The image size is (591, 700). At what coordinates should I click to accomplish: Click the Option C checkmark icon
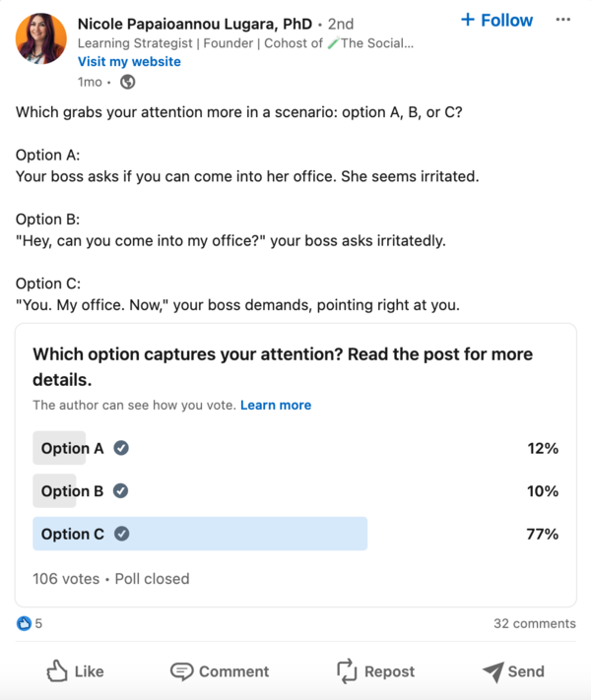click(121, 534)
